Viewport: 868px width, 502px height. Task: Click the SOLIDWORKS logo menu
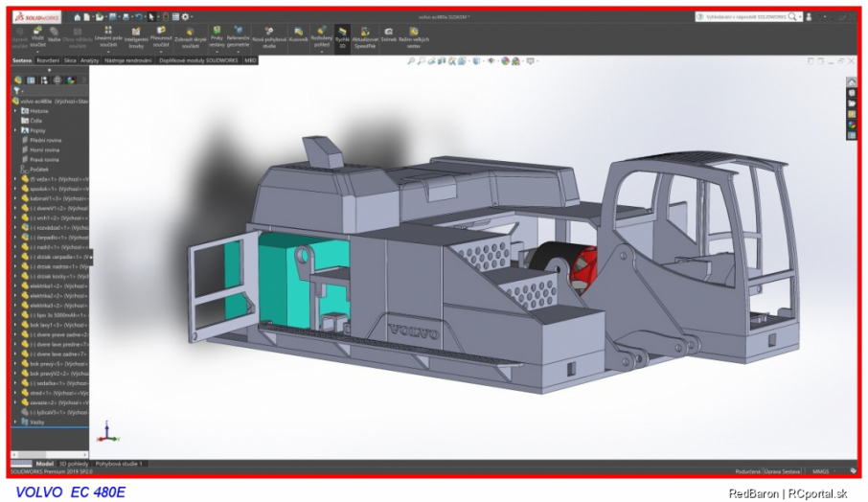click(x=35, y=17)
